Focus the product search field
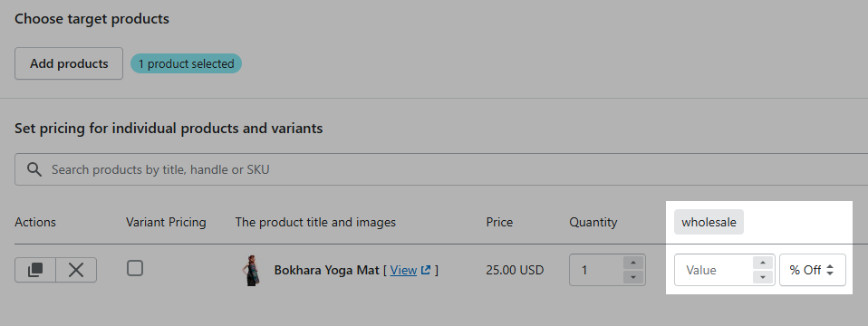 click(441, 169)
